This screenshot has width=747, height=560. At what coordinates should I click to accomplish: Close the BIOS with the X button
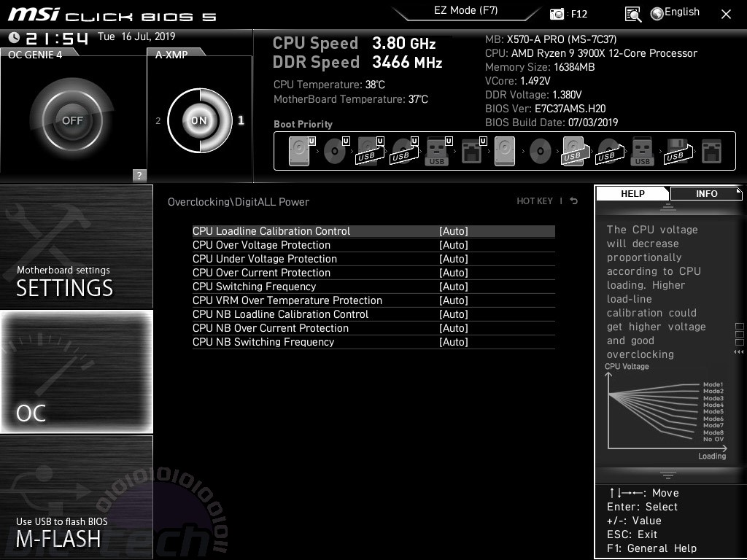tap(726, 15)
